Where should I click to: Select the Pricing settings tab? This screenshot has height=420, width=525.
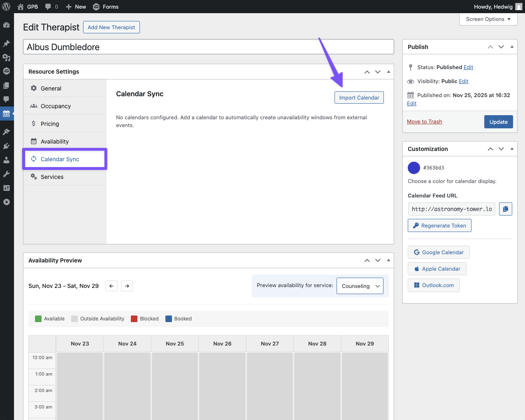(x=50, y=124)
